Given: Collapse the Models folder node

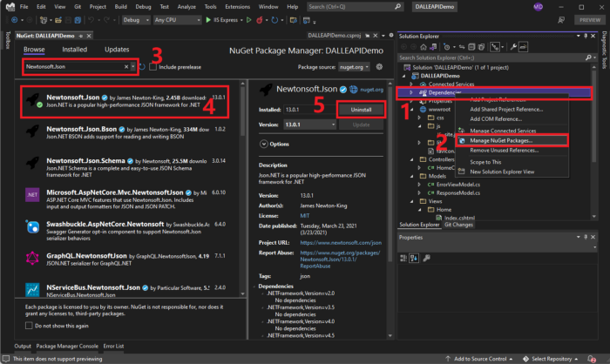Looking at the screenshot, I should [x=411, y=176].
